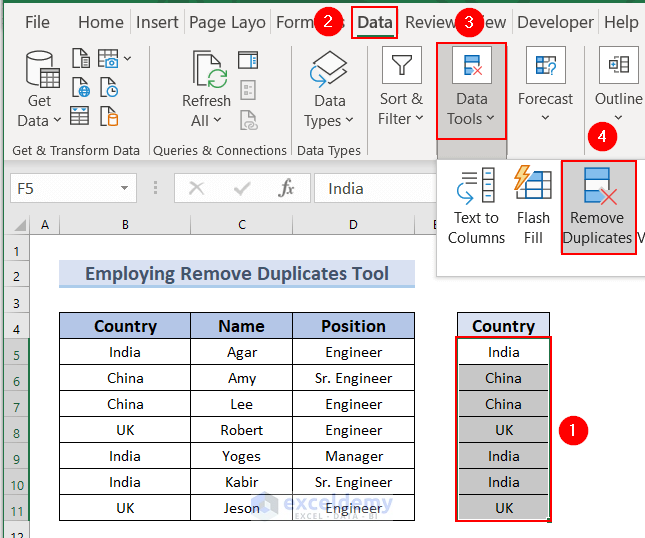Click the From Text/CSV icon
Viewport: 645px width, 538px height.
point(81,58)
